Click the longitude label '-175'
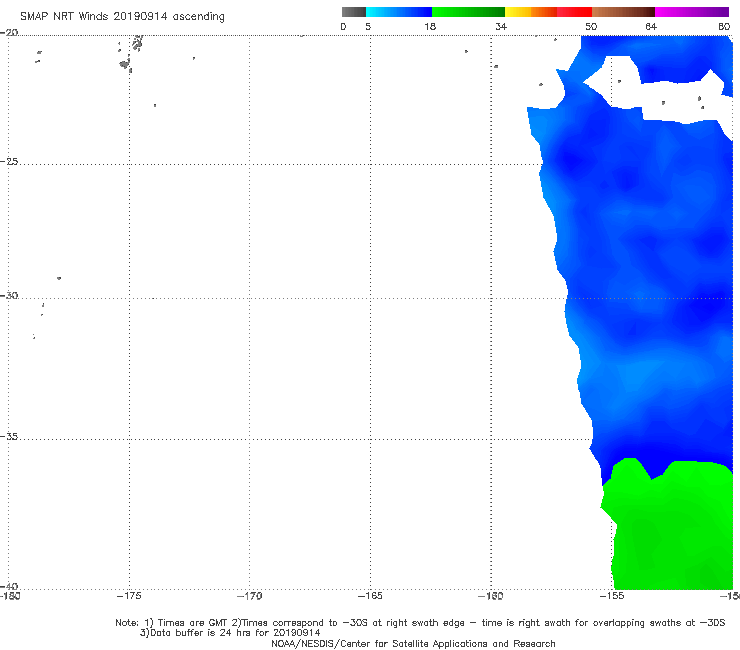 (x=129, y=596)
